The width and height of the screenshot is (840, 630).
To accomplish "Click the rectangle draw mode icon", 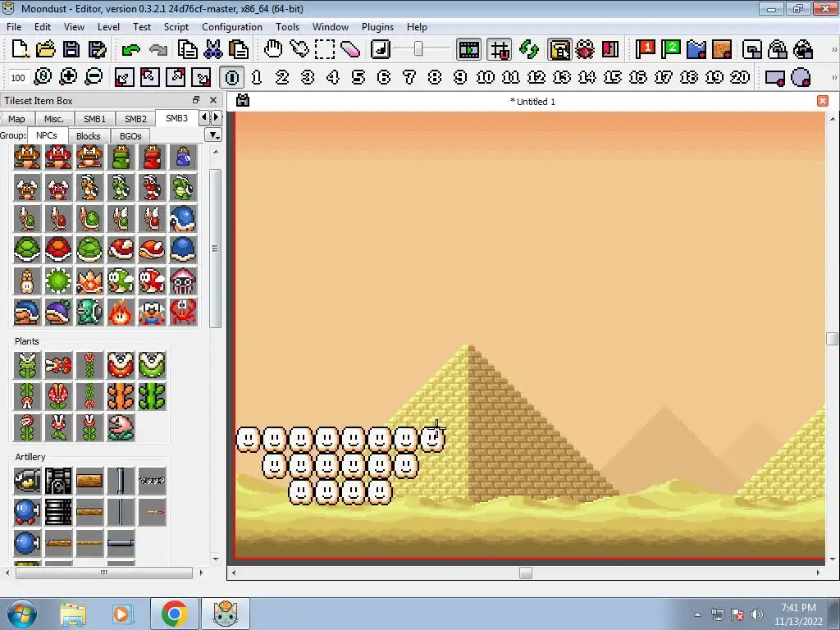I will coord(775,78).
